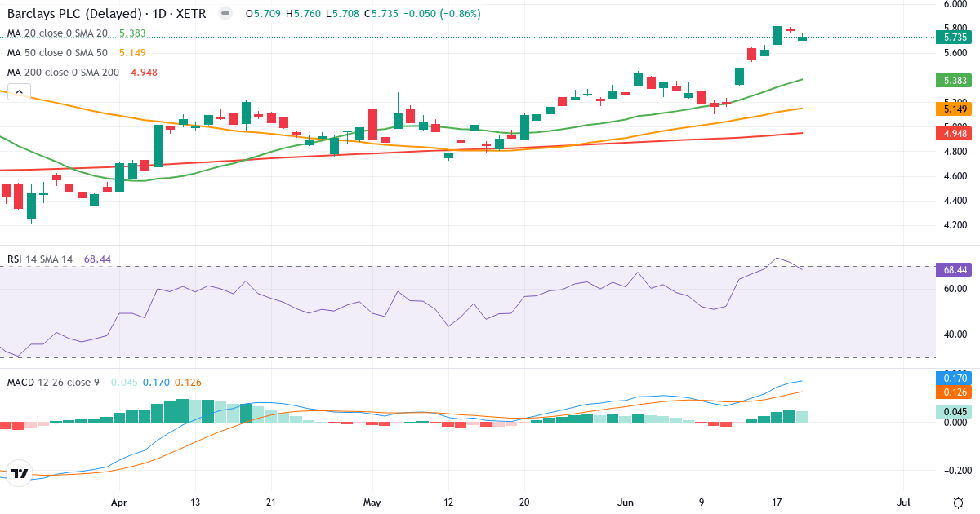Screen dimensions: 980x514
Task: Click the change value −0.050 (−0.86%)
Action: [442, 14]
